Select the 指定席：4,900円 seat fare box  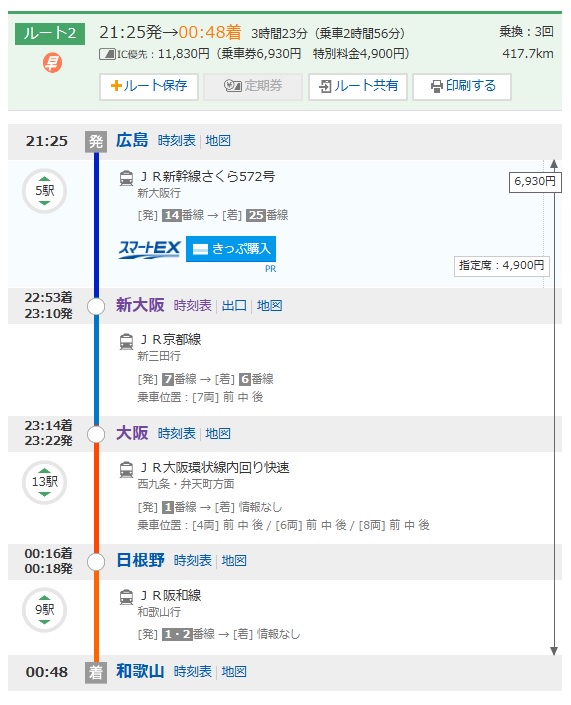pyautogui.click(x=502, y=266)
